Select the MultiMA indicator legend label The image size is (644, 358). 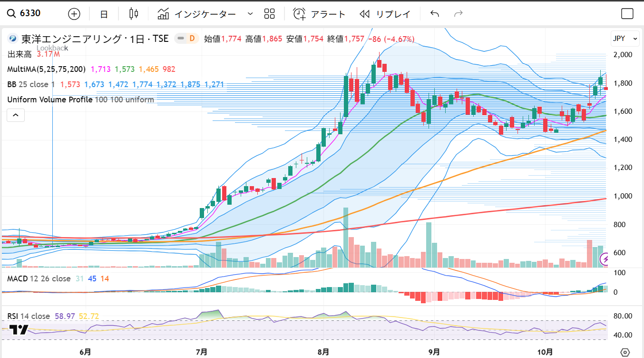pyautogui.click(x=46, y=69)
